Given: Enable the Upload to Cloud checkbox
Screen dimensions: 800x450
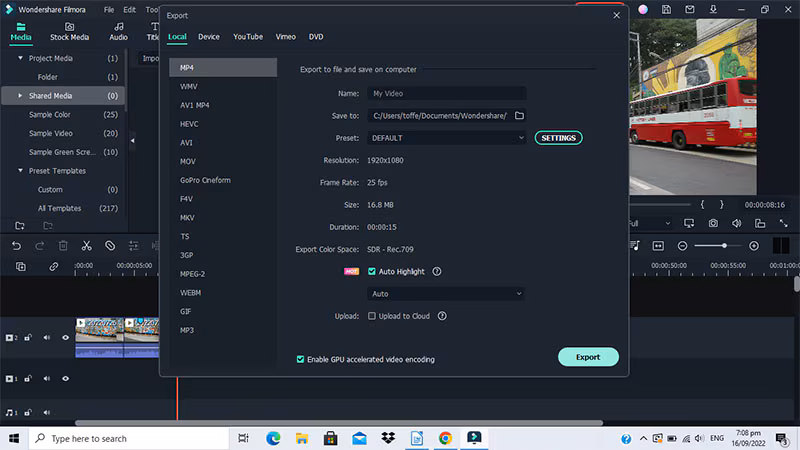Looking at the screenshot, I should [x=372, y=316].
